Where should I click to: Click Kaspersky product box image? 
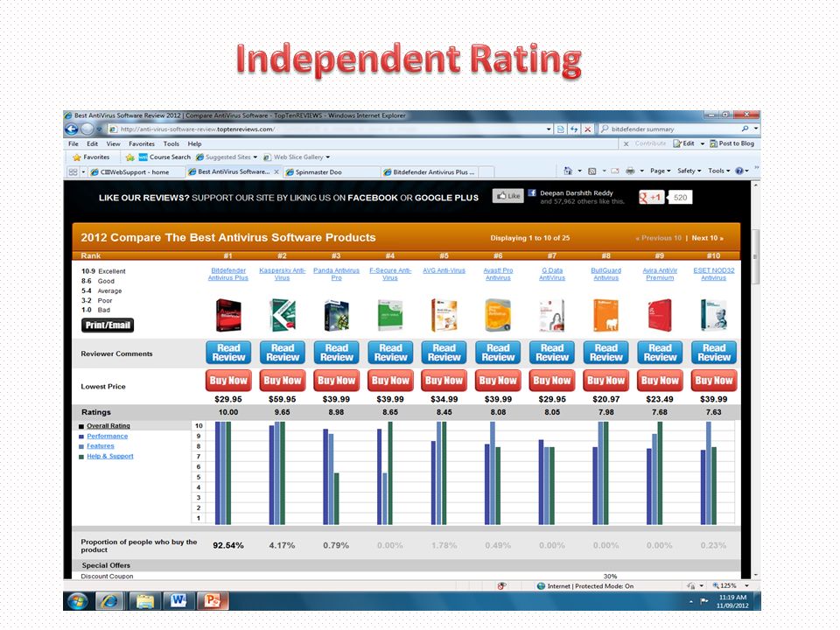coord(283,315)
